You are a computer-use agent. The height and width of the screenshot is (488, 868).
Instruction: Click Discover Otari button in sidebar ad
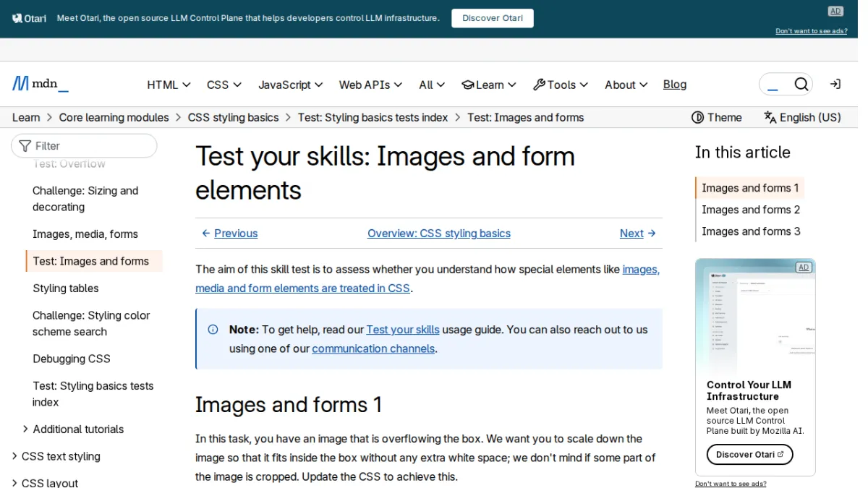[x=750, y=455]
